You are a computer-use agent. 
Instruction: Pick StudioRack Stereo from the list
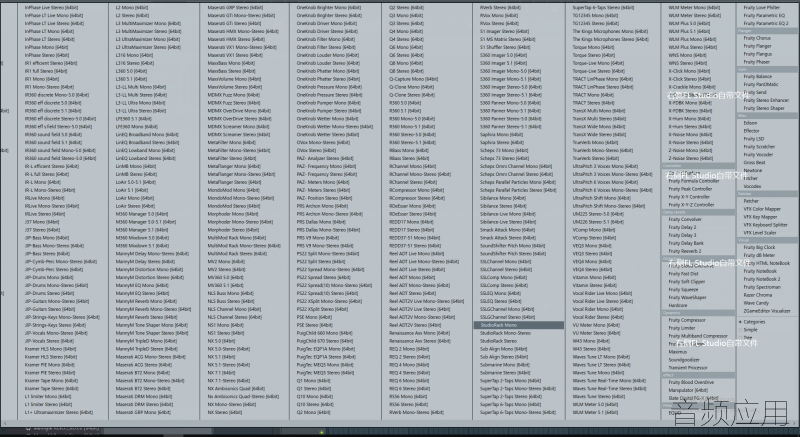[x=498, y=341]
